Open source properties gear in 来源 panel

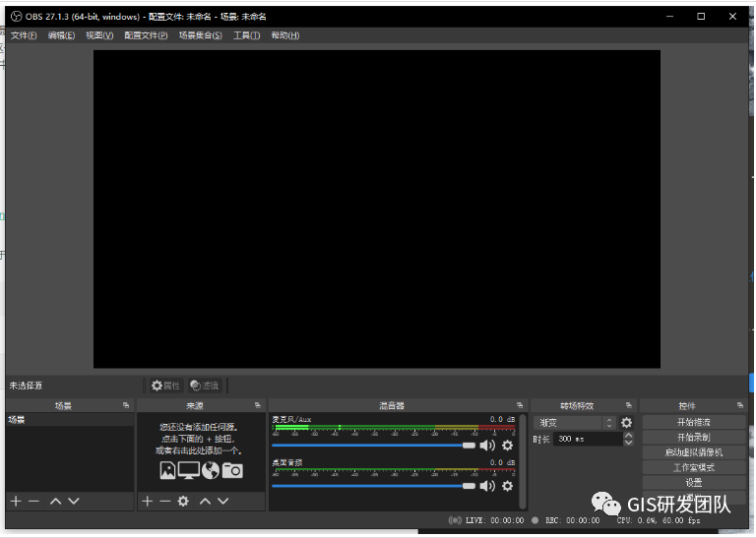[x=183, y=502]
